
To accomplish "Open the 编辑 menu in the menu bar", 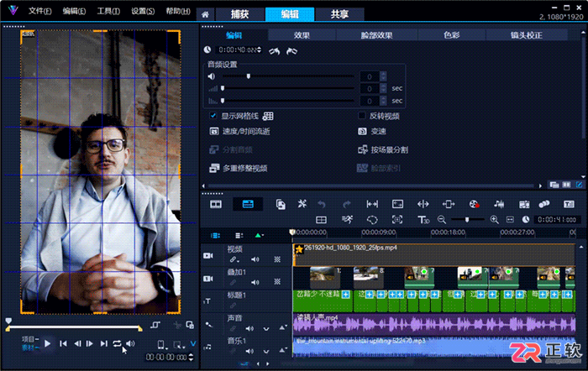I will 74,11.
